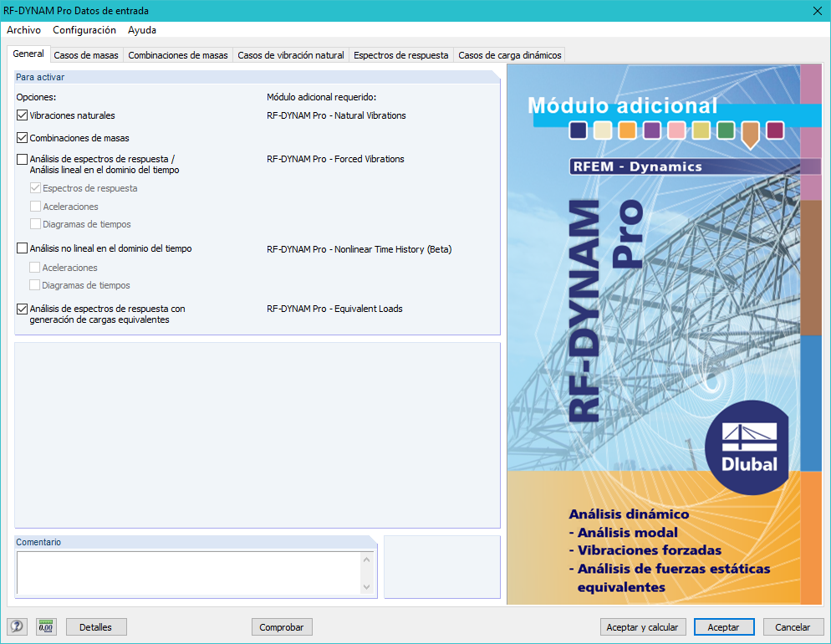
Task: Toggle equivalent loads response spectra checkbox
Action: click(23, 309)
